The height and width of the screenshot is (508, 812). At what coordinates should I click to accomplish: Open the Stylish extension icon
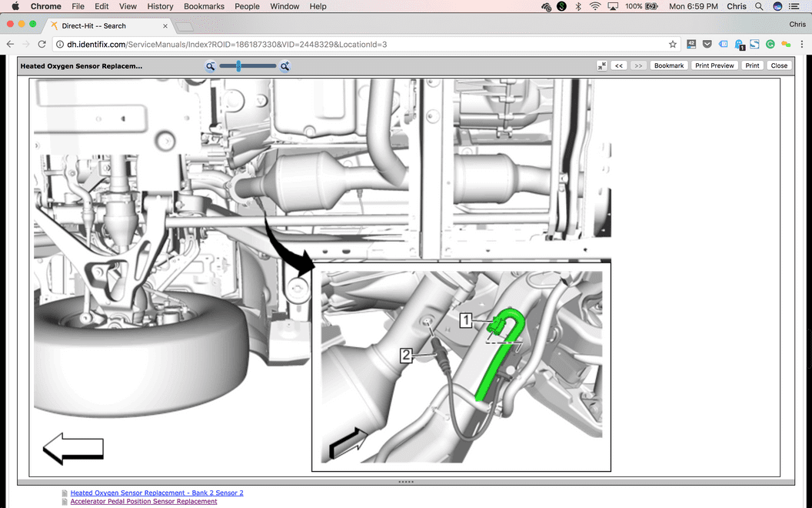pyautogui.click(x=754, y=44)
